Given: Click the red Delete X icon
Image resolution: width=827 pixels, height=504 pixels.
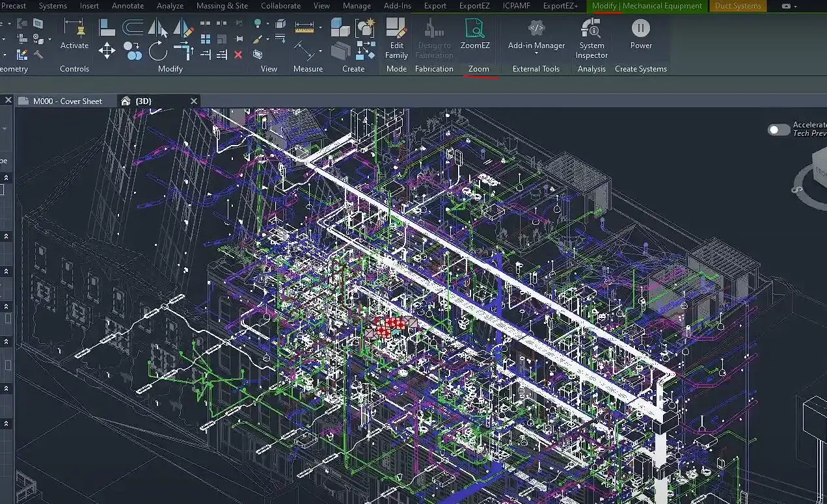Looking at the screenshot, I should tap(238, 55).
